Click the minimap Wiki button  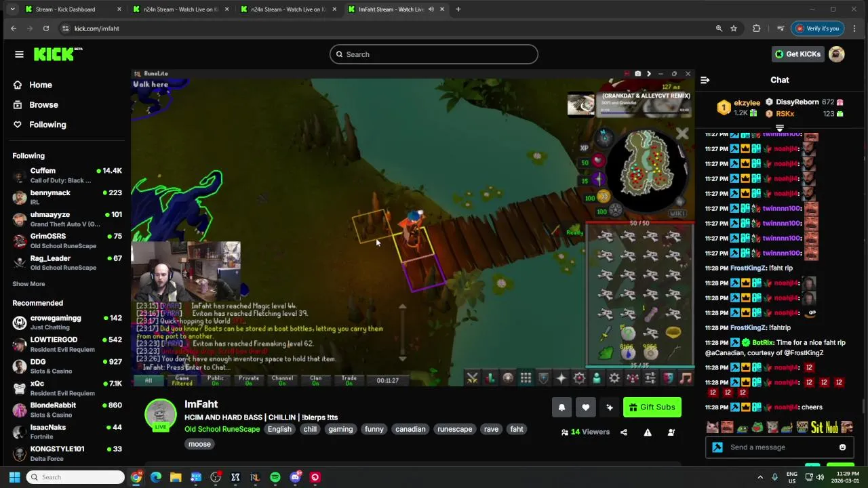coord(677,213)
